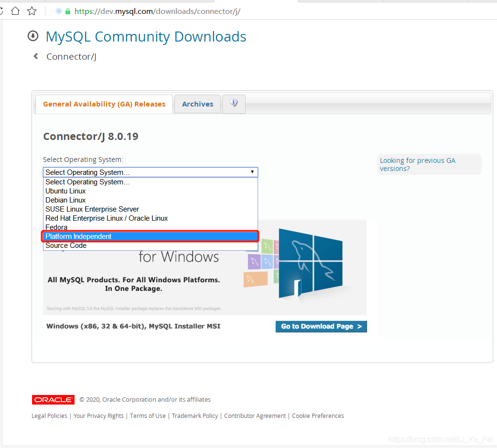Switch to the Archives tab
Screen dimensions: 497x448
click(197, 104)
